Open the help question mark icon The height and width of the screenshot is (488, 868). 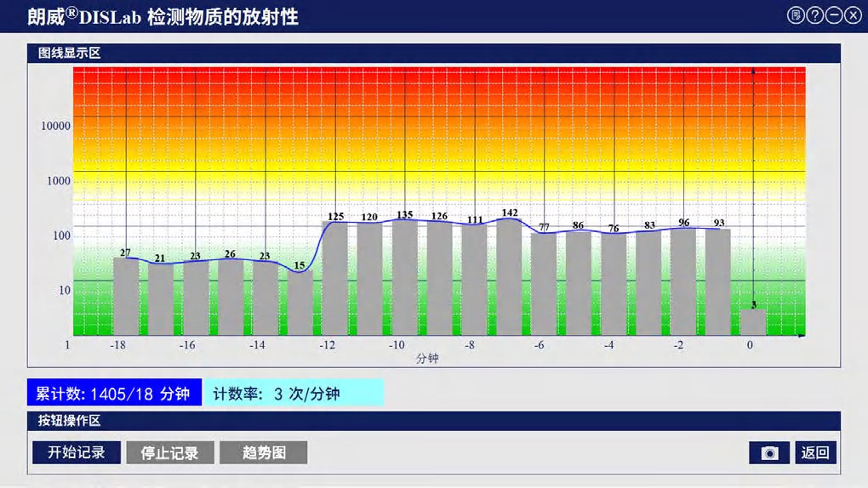[814, 15]
